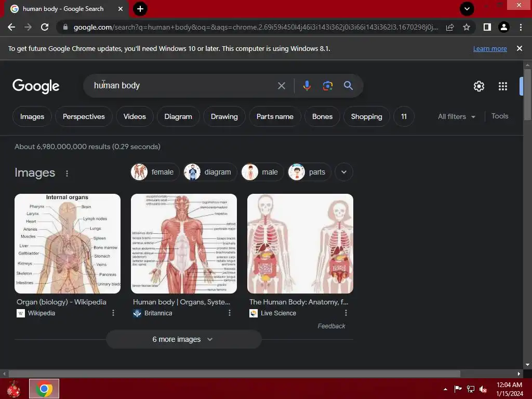
Task: Open Images section three-dot menu
Action: (x=67, y=174)
